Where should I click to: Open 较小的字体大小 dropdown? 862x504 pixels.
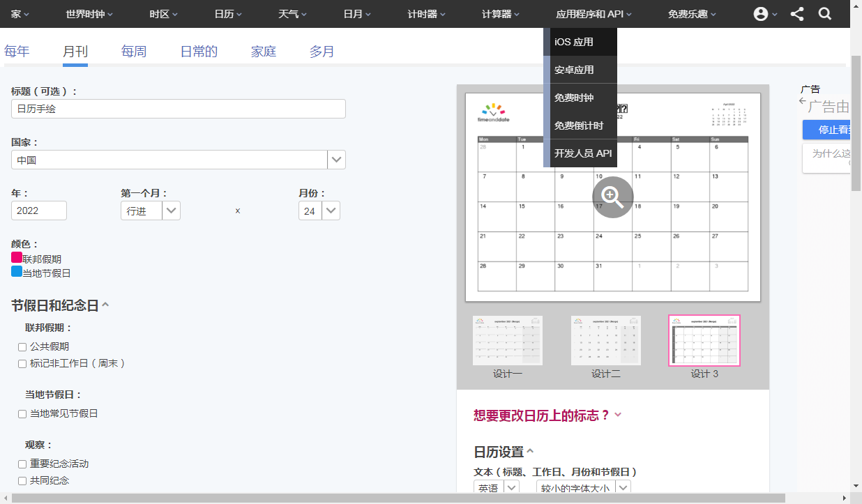point(584,489)
